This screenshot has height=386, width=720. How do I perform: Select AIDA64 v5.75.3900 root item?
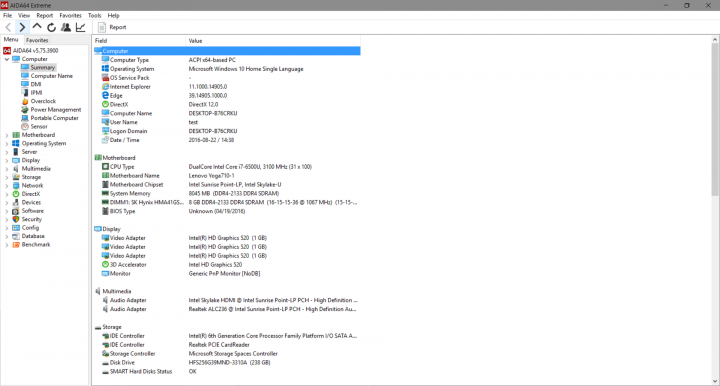click(31, 50)
